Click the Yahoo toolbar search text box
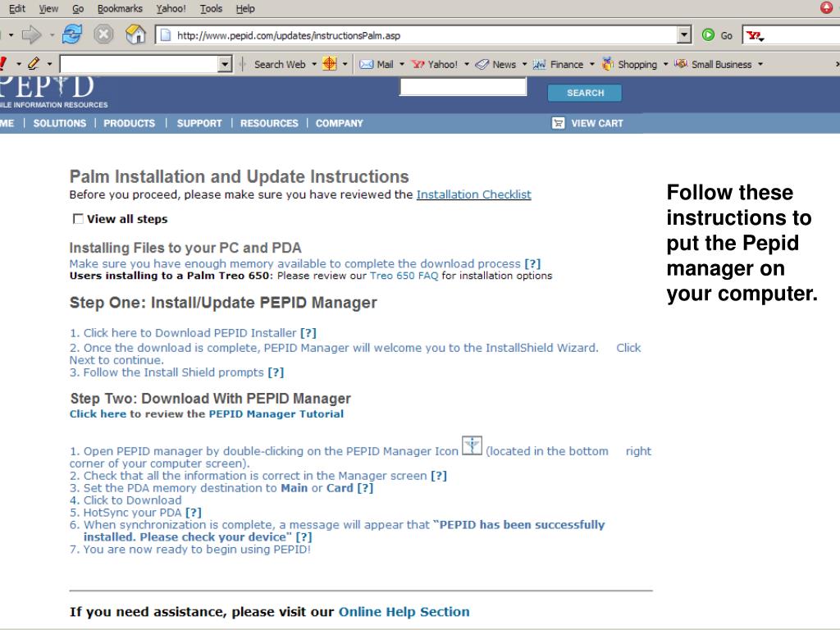Screen dimensions: 840x630 pos(139,64)
